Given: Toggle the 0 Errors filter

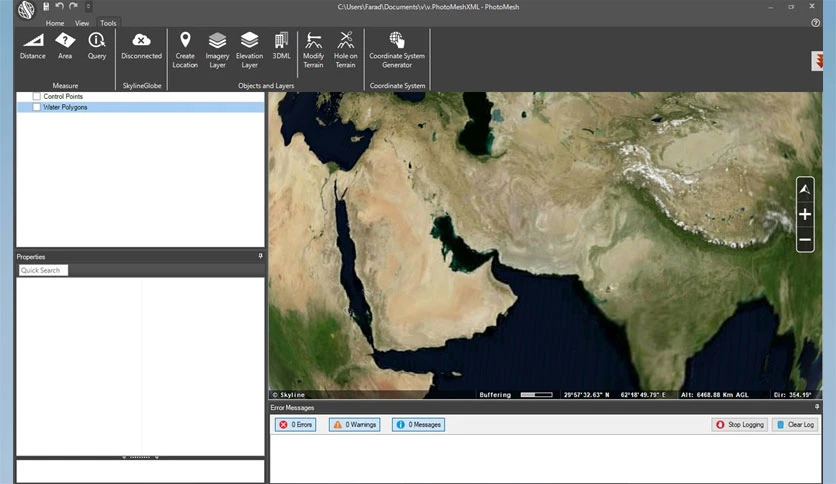Looking at the screenshot, I should pyautogui.click(x=296, y=425).
